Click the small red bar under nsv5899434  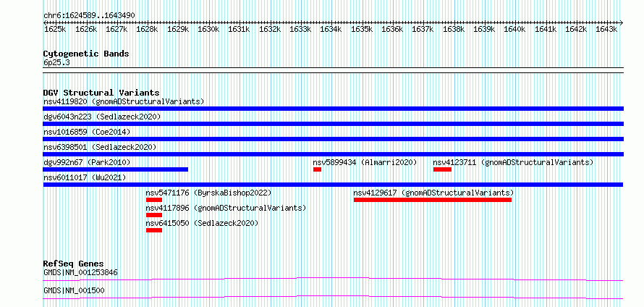click(317, 169)
